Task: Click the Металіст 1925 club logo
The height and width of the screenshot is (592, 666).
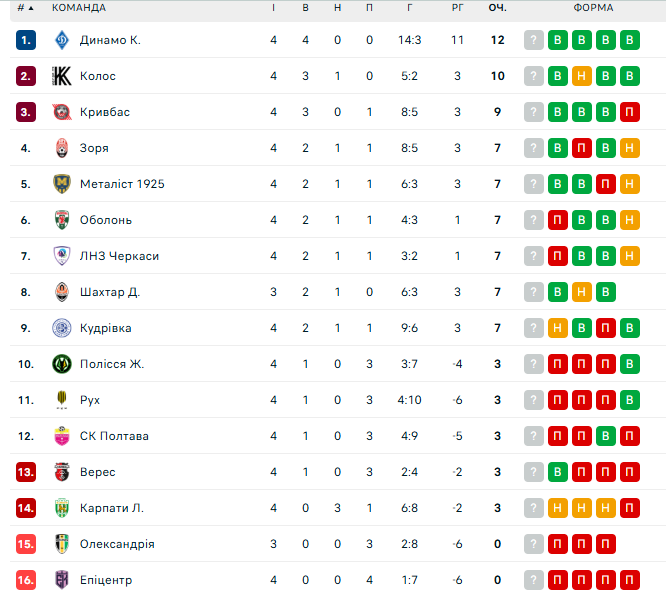Action: click(x=62, y=184)
